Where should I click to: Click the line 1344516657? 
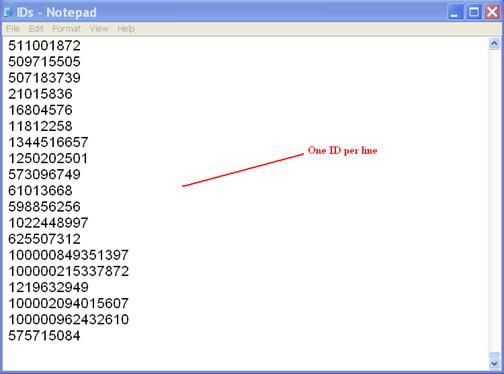48,142
